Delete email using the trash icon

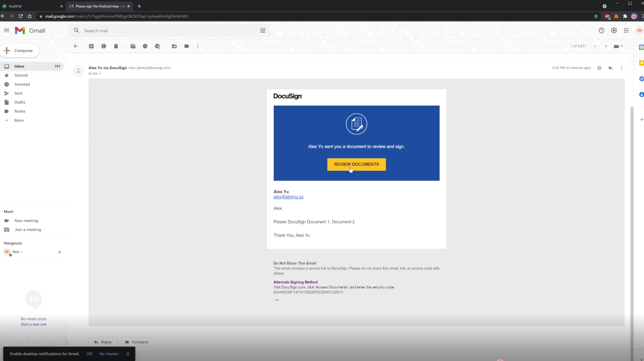click(116, 46)
